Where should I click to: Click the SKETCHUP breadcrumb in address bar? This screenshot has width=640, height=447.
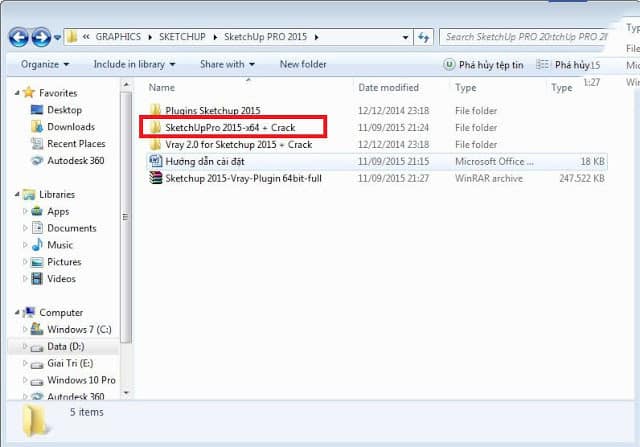[183, 37]
